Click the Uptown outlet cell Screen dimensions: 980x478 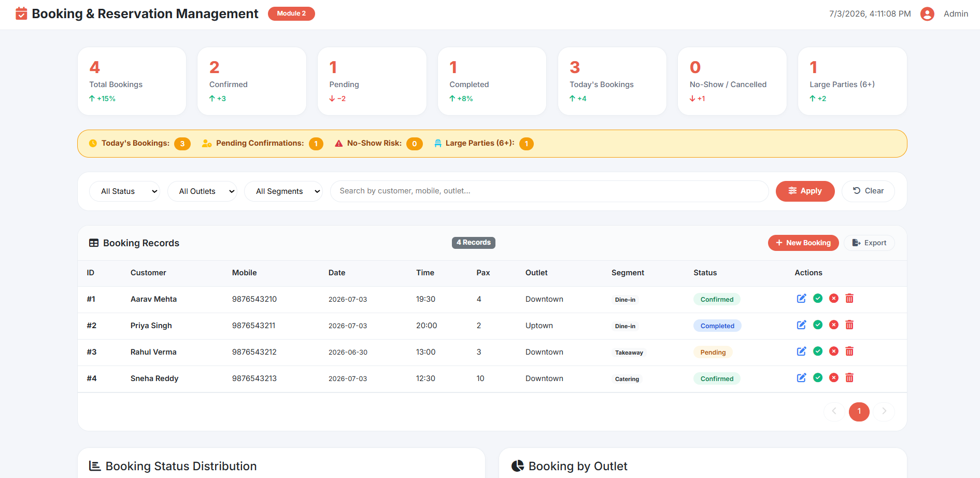click(x=539, y=326)
